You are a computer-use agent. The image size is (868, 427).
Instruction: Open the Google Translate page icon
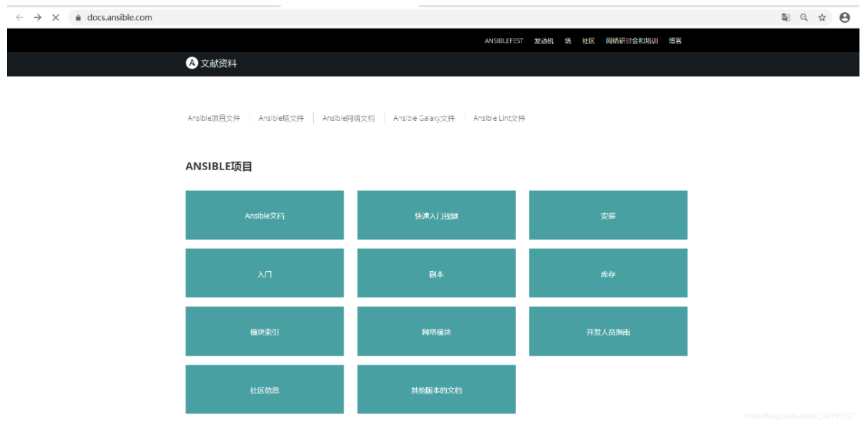[785, 17]
